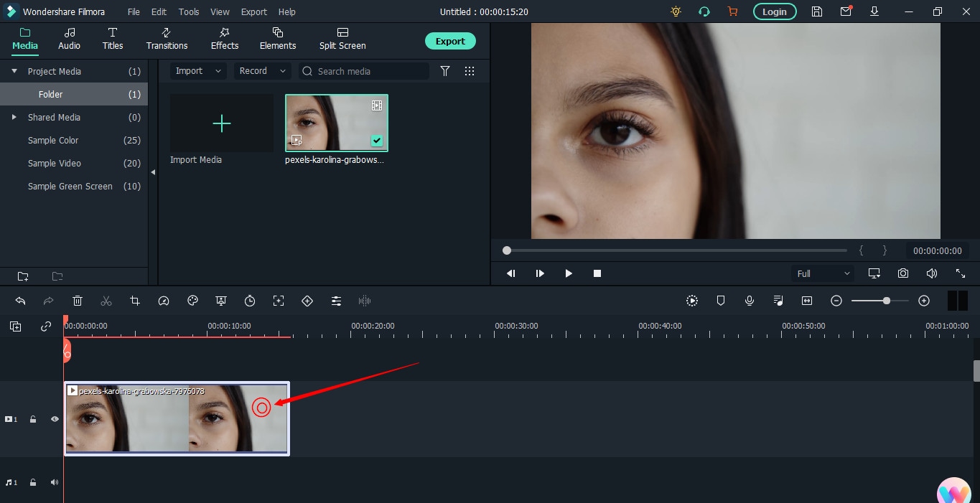Take a snapshot with camera icon
This screenshot has width=980, height=503.
[902, 273]
